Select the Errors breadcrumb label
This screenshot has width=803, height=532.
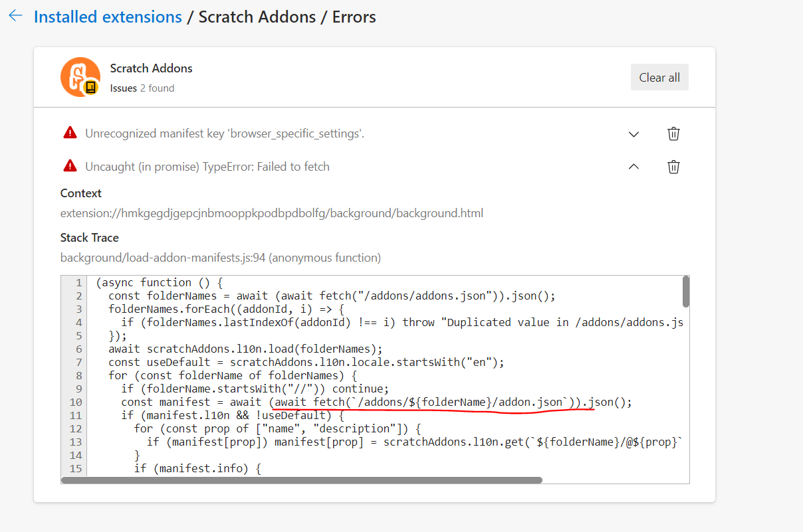tap(353, 17)
